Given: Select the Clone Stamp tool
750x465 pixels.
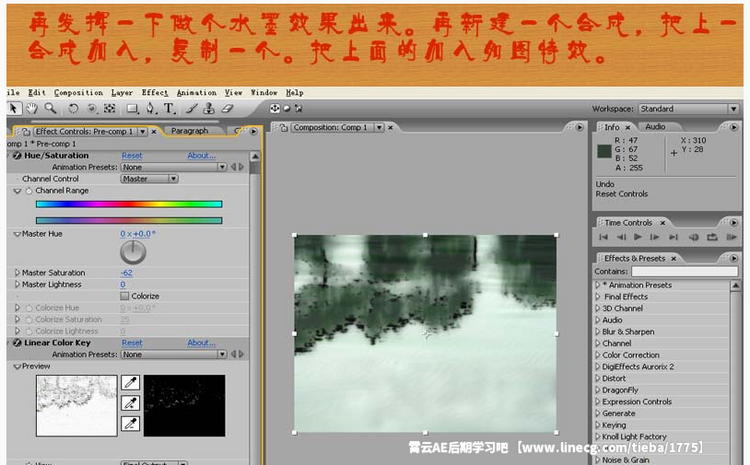Looking at the screenshot, I should pyautogui.click(x=209, y=109).
